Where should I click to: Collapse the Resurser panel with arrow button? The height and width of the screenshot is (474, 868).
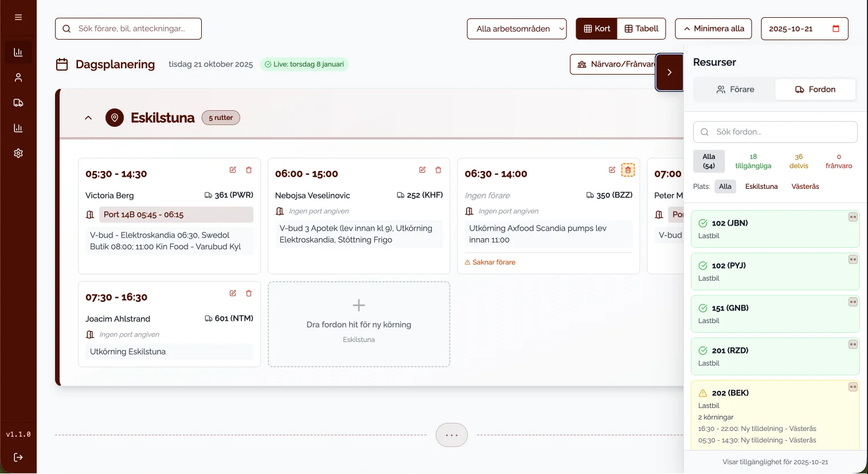click(669, 72)
